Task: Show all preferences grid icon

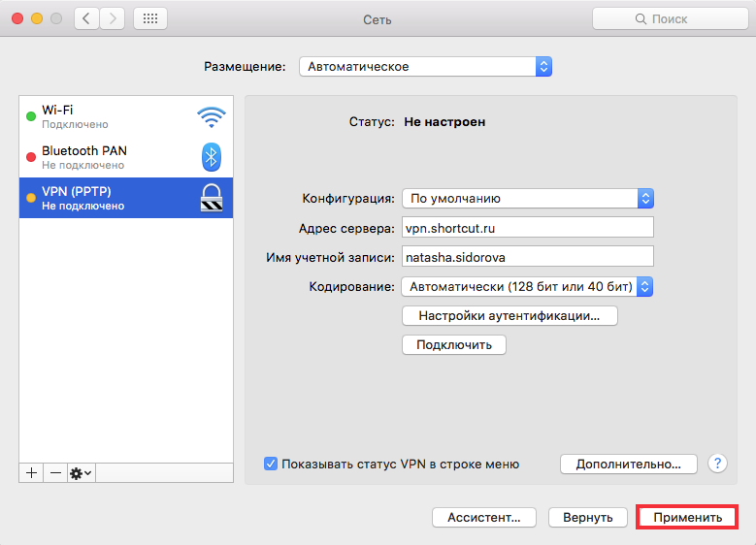Action: [150, 18]
